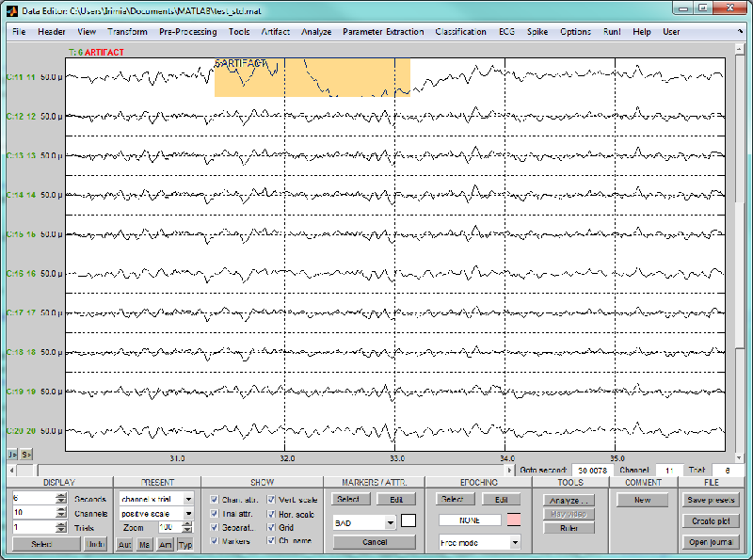Toggle the Separat.. checkbox
753x560 pixels.
tap(215, 527)
